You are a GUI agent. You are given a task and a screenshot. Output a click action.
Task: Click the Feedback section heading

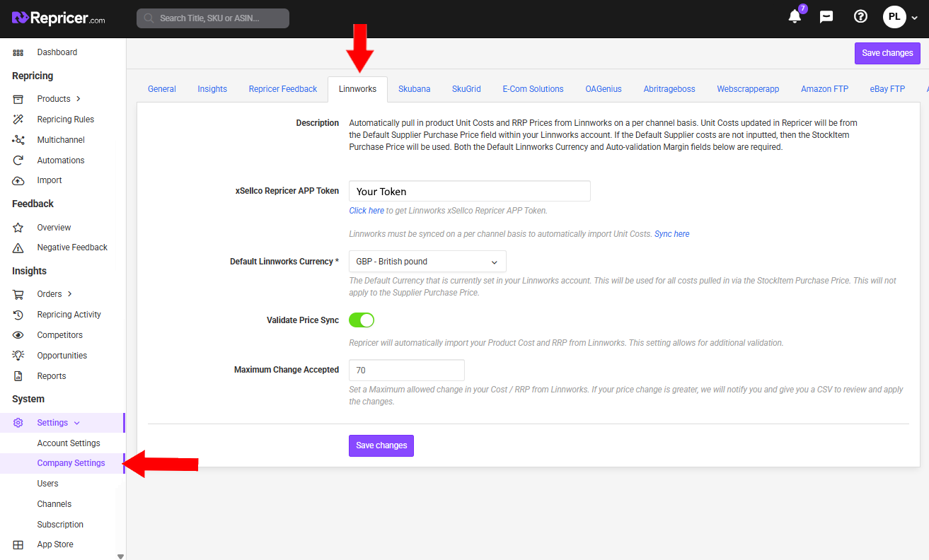(x=33, y=204)
